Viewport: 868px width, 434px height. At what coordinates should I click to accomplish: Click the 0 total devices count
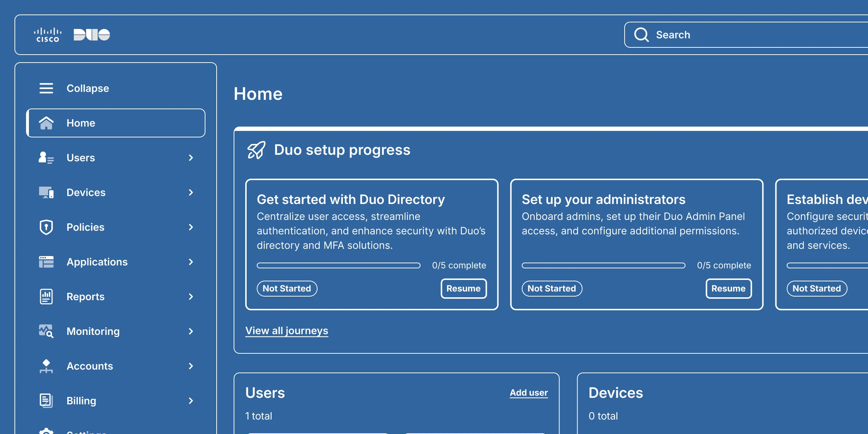603,416
